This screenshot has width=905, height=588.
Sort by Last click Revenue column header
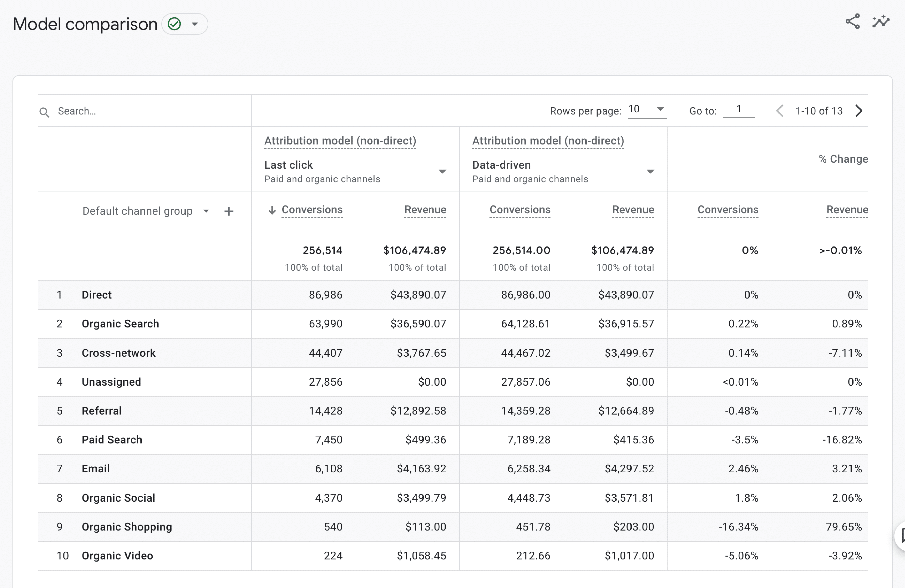tap(425, 210)
